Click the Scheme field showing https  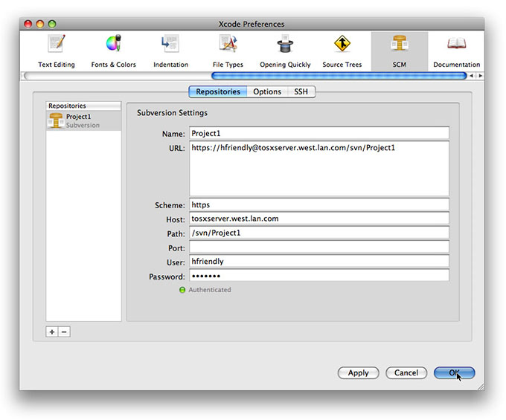pos(318,204)
